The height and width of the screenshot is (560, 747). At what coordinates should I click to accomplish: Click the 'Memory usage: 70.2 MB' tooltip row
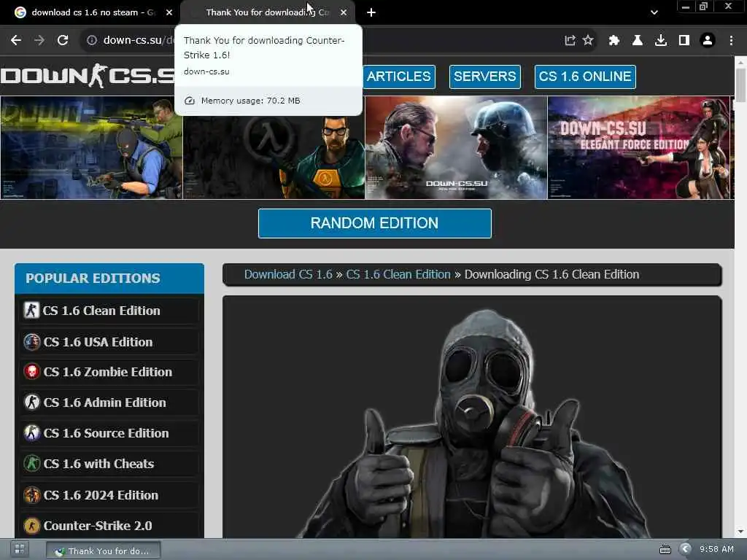coord(268,101)
